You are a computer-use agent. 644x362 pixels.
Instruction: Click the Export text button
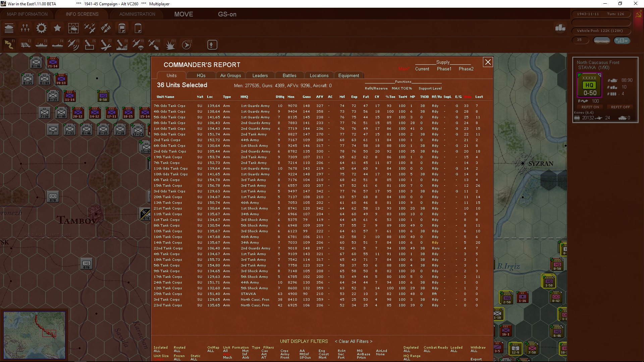[476, 359]
